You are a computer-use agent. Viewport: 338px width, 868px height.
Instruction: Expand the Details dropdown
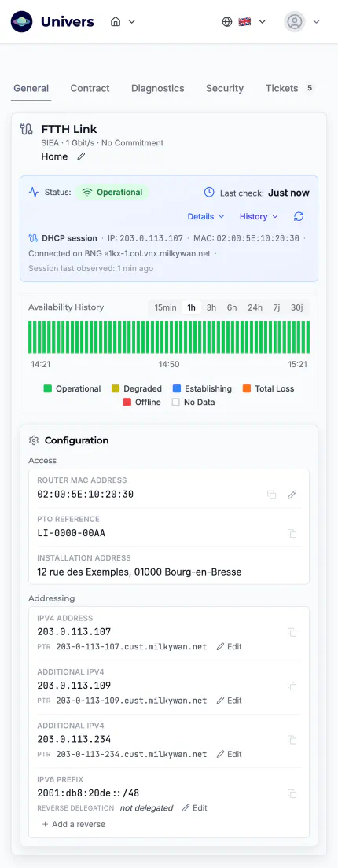[x=206, y=216]
